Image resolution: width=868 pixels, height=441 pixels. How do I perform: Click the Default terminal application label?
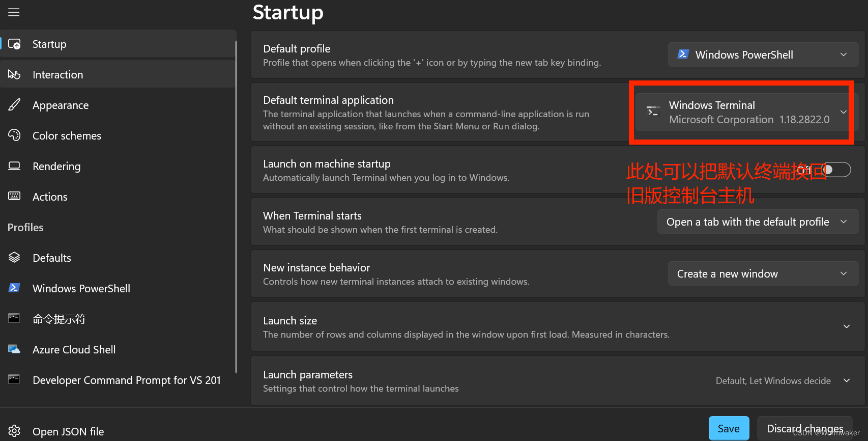pyautogui.click(x=328, y=100)
